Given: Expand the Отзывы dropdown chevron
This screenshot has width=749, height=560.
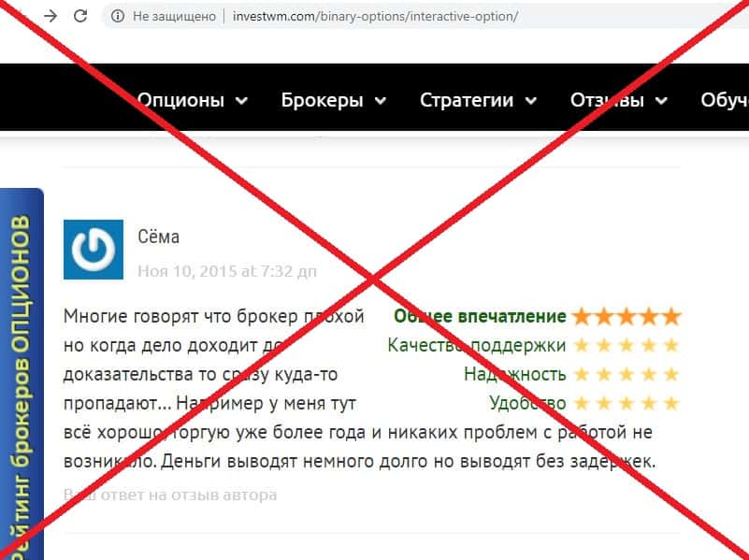Looking at the screenshot, I should (662, 101).
